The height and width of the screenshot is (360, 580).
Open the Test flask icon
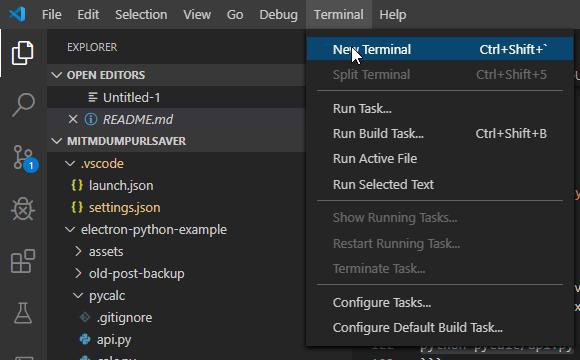coord(23,313)
